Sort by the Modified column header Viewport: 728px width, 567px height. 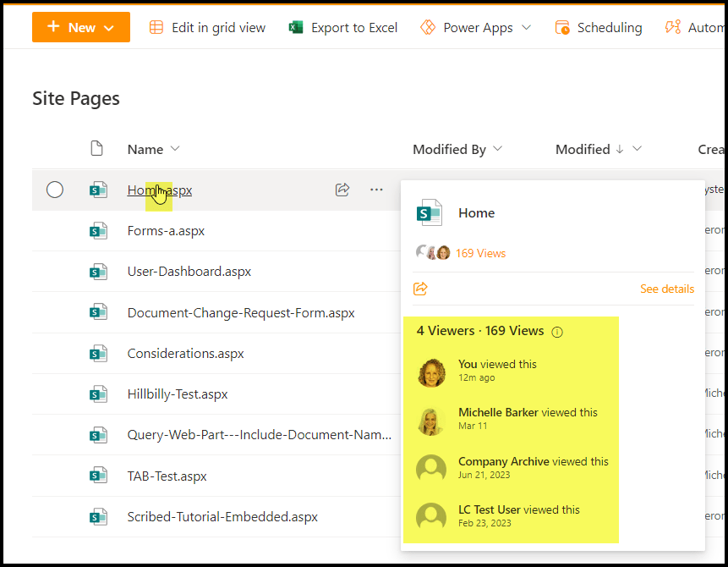[583, 149]
